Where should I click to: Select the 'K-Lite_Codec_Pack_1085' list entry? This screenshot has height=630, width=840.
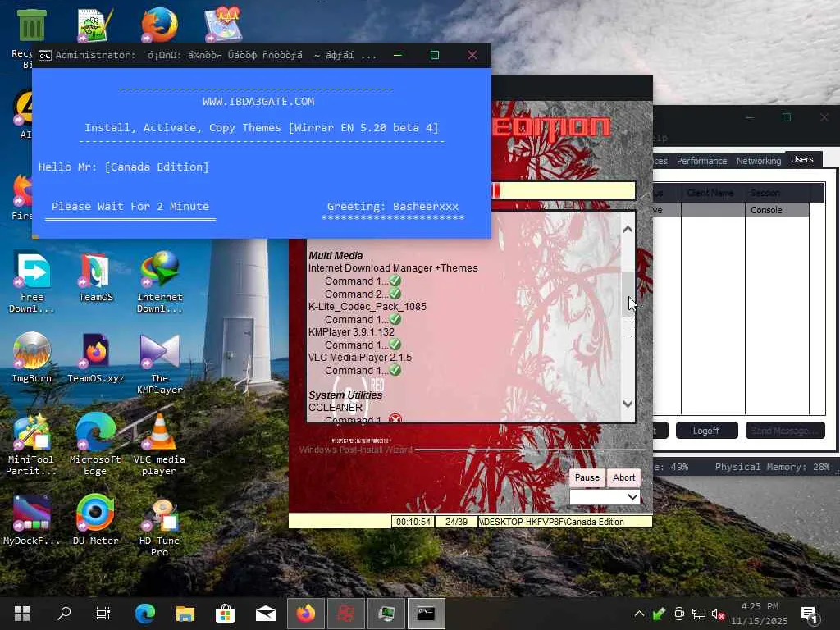click(367, 307)
